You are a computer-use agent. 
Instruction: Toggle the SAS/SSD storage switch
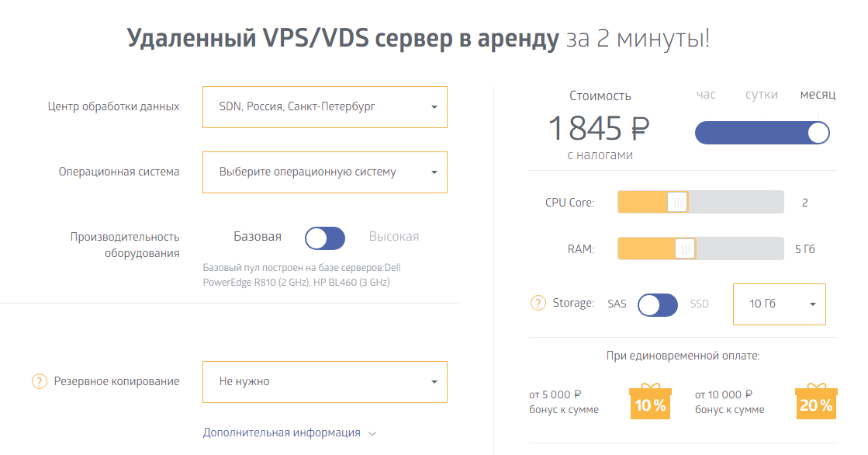tap(658, 304)
